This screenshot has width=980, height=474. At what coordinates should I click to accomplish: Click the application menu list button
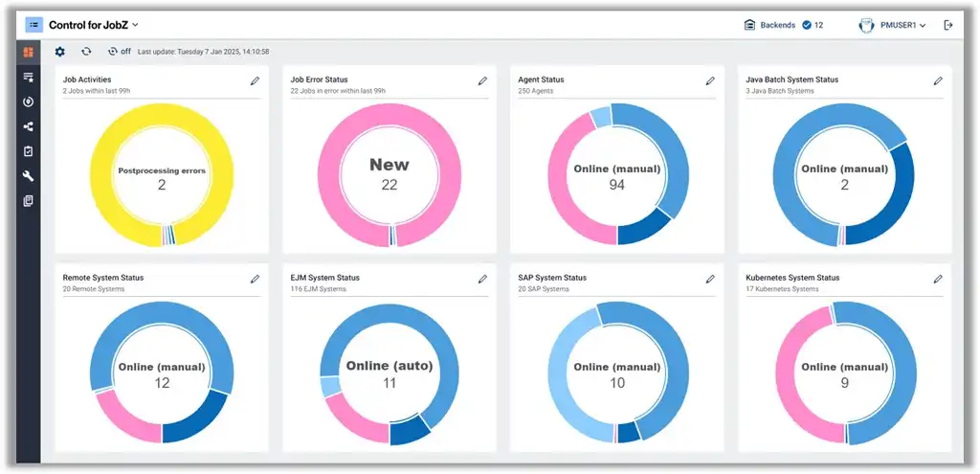pyautogui.click(x=33, y=25)
